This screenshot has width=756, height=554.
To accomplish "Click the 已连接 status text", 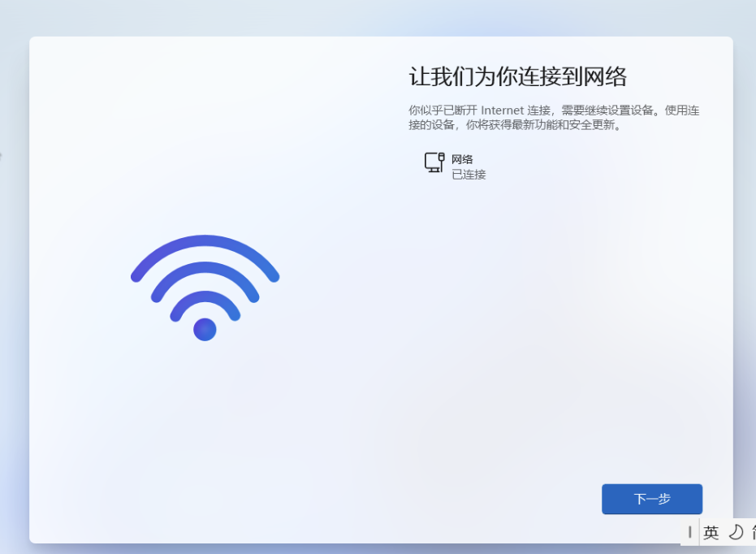I will point(469,175).
